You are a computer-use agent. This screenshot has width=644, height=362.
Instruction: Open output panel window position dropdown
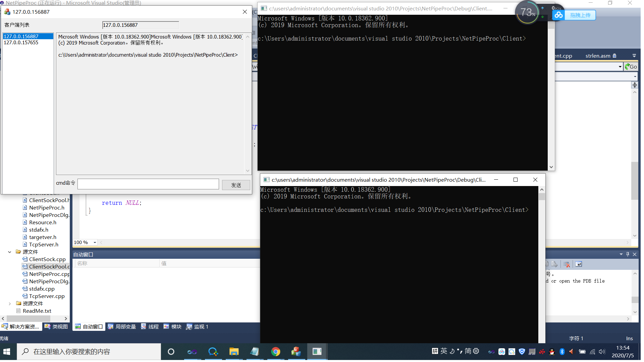621,254
